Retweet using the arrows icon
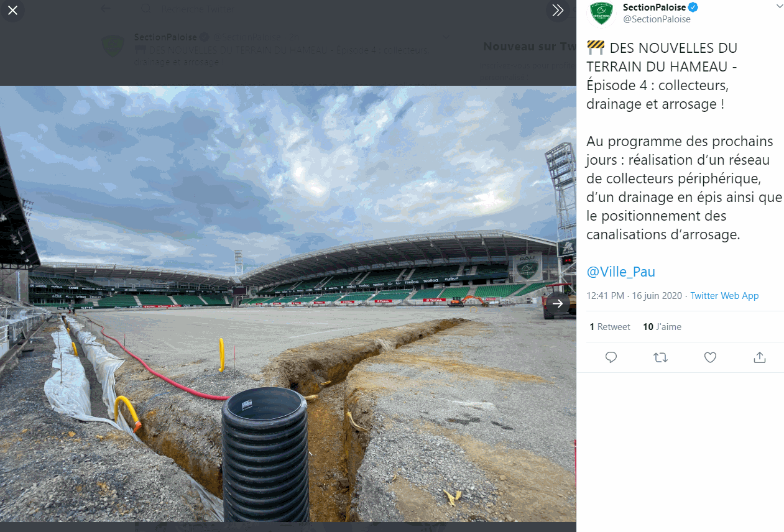This screenshot has width=784, height=532. [660, 357]
